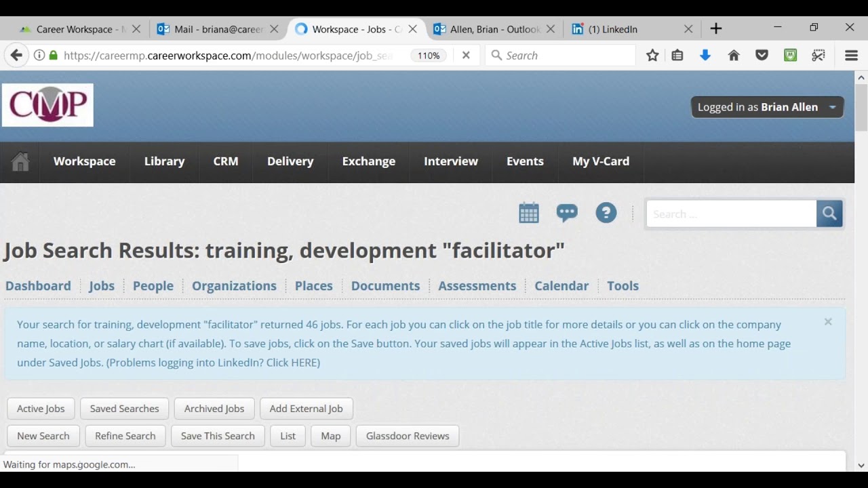Click scrollbar down arrow
Screen dimensions: 868x488
tap(861, 466)
